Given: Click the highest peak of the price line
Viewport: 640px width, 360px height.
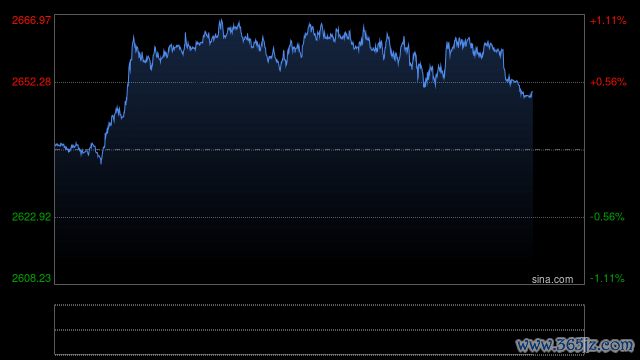Looking at the screenshot, I should click(x=221, y=20).
